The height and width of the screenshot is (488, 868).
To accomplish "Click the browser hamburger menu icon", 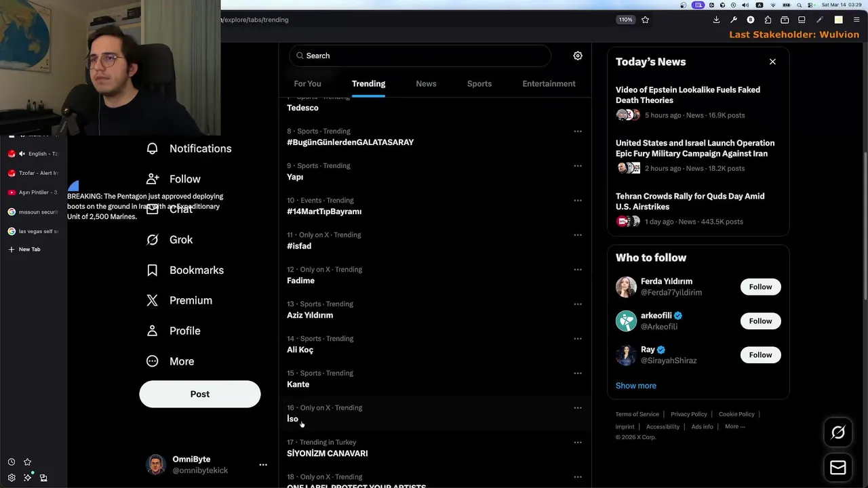I will [856, 20].
